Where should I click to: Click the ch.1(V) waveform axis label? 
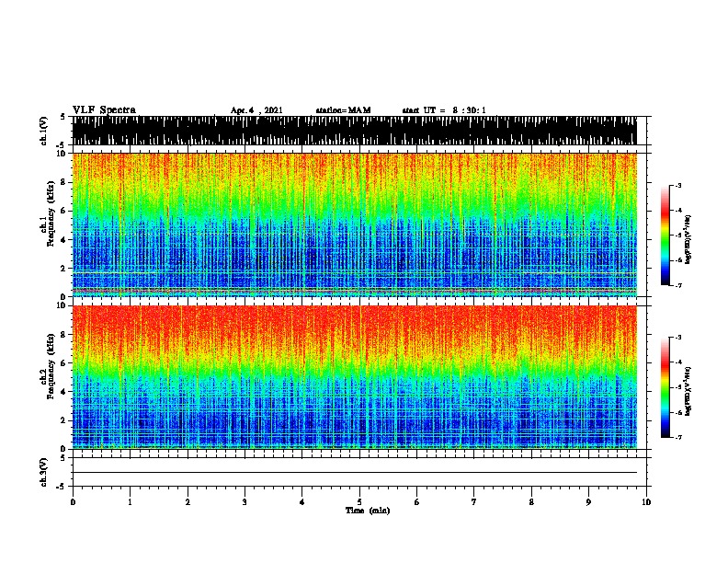coord(44,131)
